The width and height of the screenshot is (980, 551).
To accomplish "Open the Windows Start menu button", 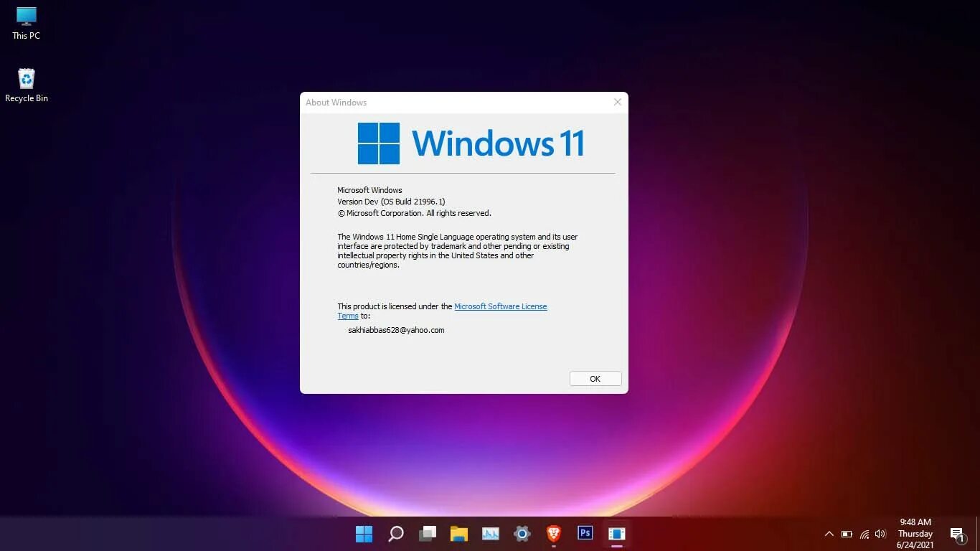I will pyautogui.click(x=364, y=534).
